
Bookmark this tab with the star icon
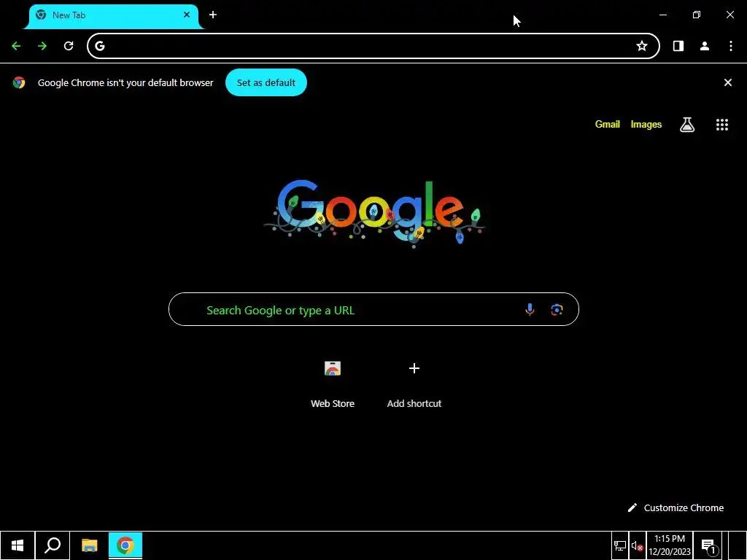(642, 46)
